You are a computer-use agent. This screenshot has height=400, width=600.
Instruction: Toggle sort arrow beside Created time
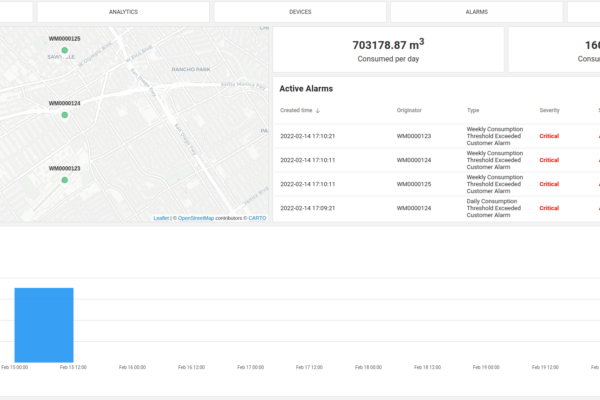318,110
